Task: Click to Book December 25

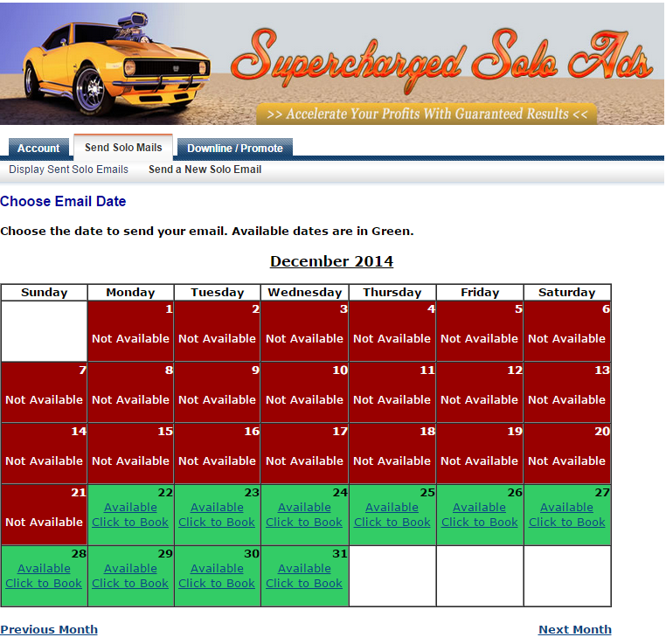Action: [x=392, y=523]
